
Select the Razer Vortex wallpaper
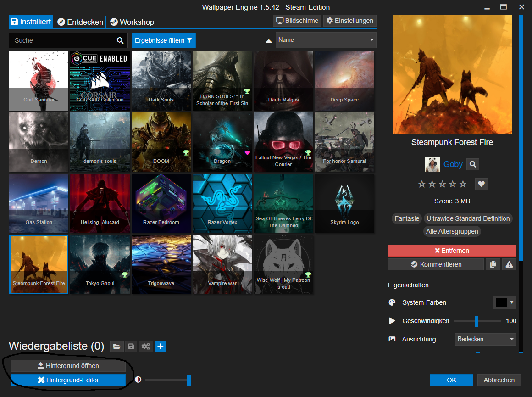222,203
